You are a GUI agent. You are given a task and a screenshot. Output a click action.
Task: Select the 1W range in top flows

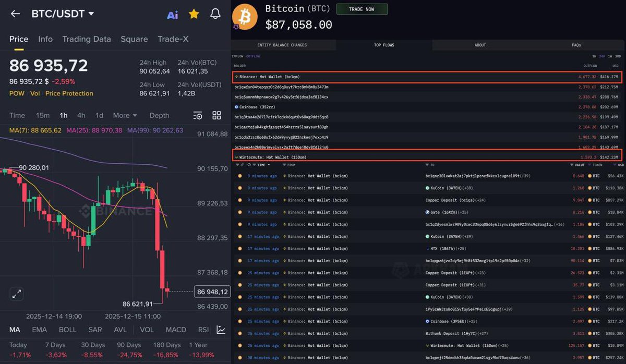610,56
